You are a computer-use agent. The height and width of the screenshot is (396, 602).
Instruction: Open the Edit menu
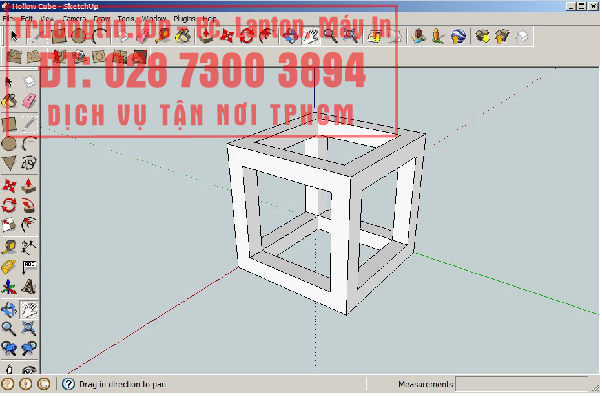[26, 19]
